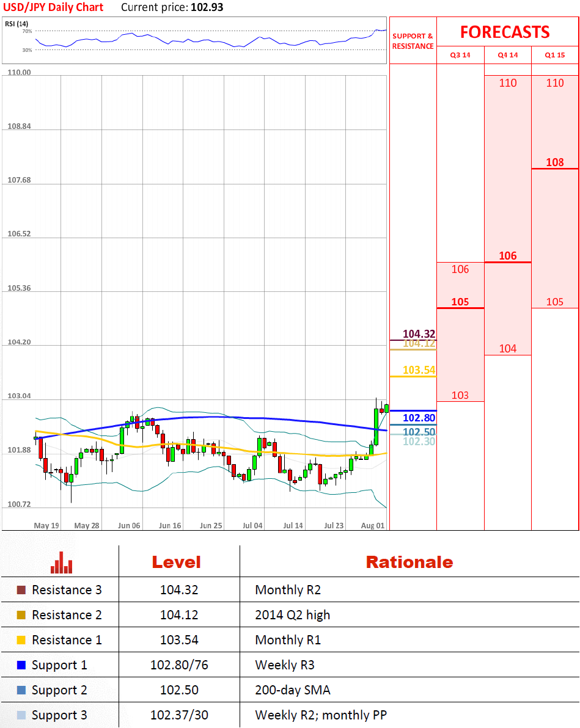Screen dimensions: 580x728
Task: Click the 105 value in Q1 15 column
Action: tap(555, 302)
